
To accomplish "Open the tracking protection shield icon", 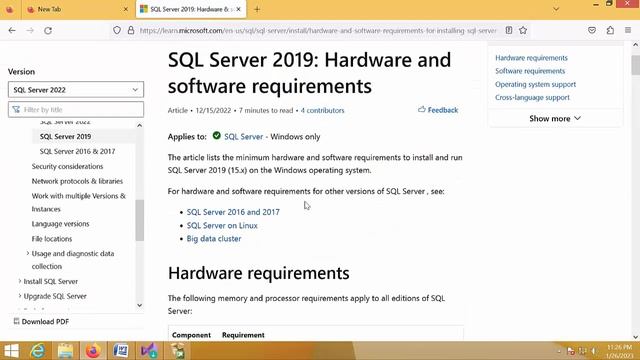I will coord(117,30).
